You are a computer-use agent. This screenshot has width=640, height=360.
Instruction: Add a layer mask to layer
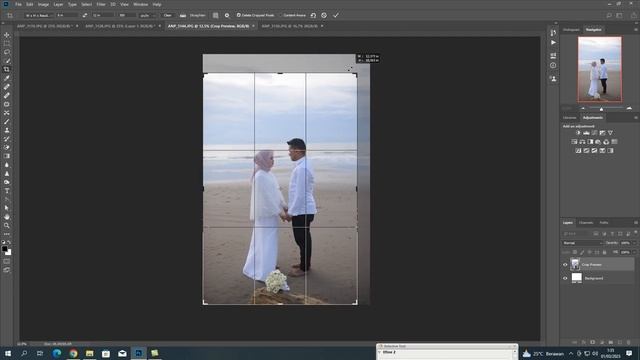pyautogui.click(x=593, y=342)
